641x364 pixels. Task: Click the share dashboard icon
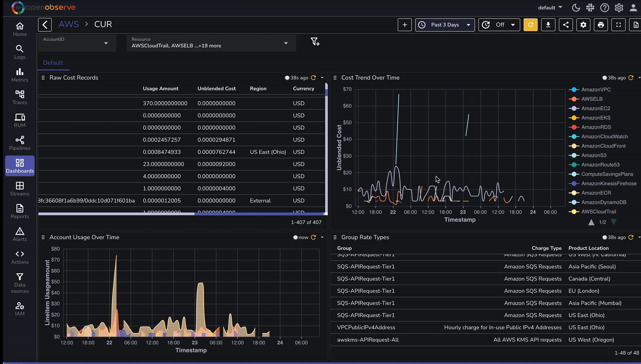click(566, 24)
